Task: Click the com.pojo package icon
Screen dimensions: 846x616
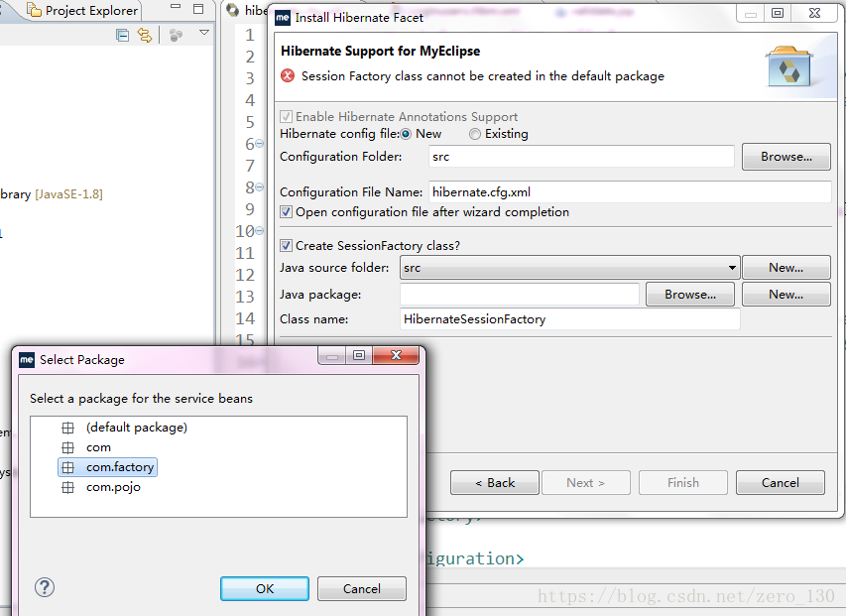Action: (68, 488)
